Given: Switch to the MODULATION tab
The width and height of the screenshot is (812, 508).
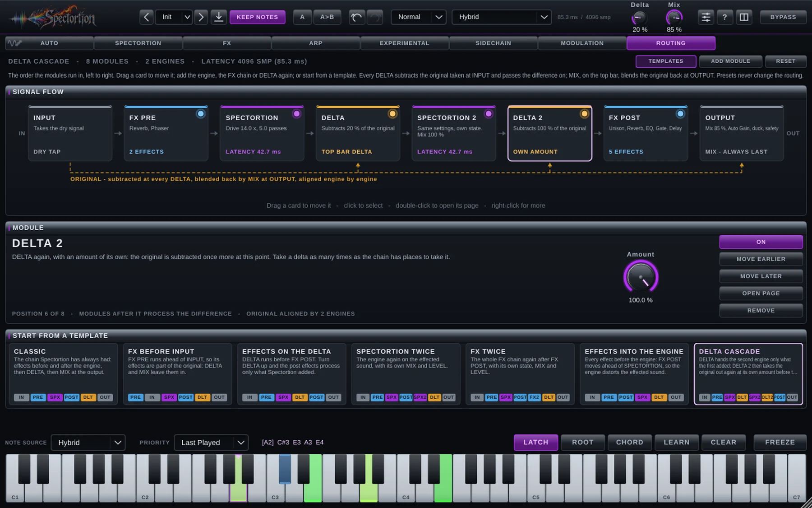Looking at the screenshot, I should pyautogui.click(x=582, y=43).
